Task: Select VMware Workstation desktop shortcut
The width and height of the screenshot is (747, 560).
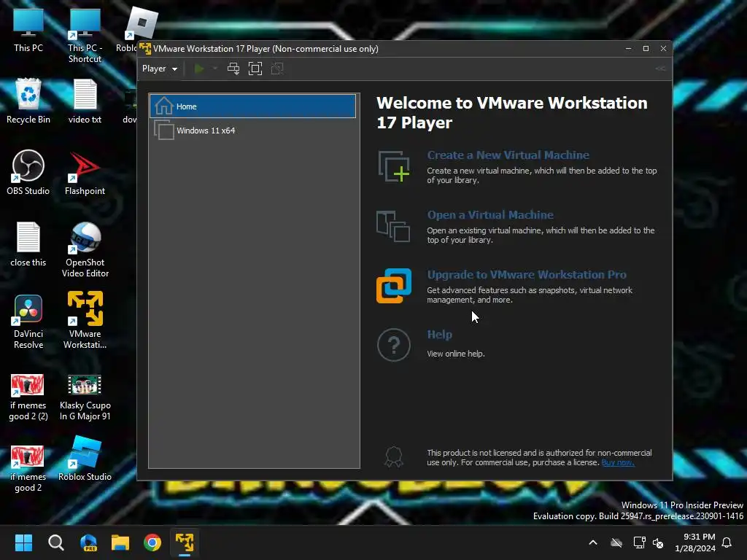Action: pos(85,321)
